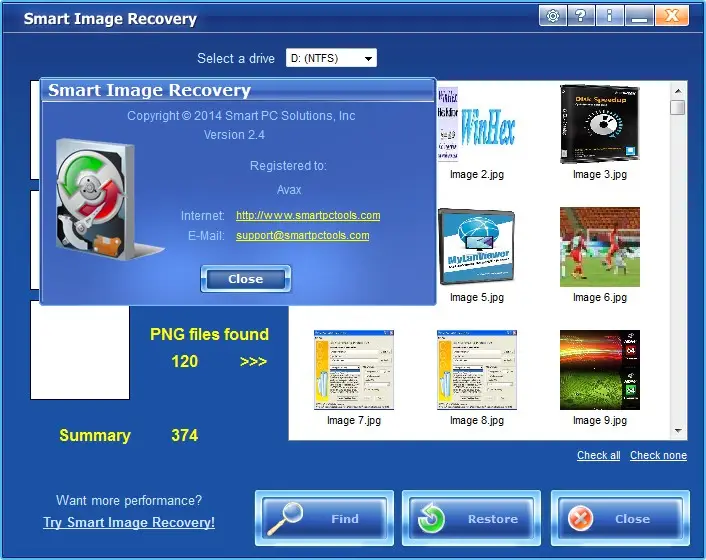Select the Image 5.jpg MyLanViewer thumbnail
This screenshot has width=706, height=560.
click(x=476, y=247)
